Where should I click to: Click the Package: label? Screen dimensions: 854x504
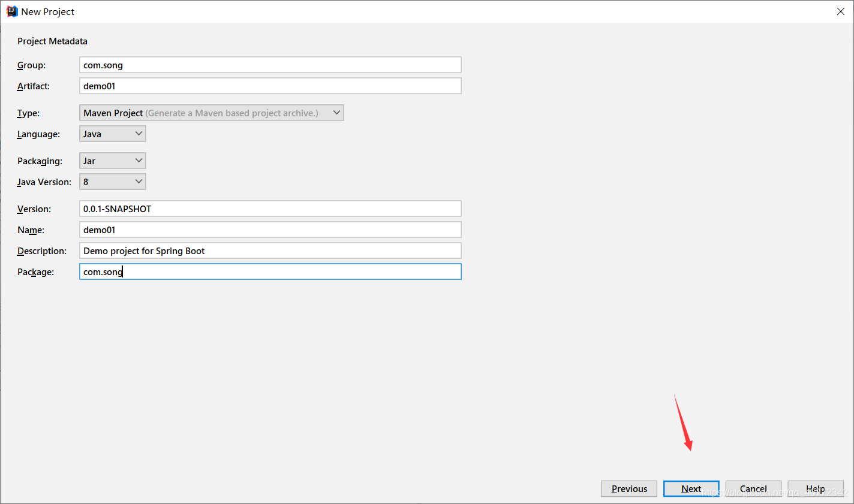35,272
